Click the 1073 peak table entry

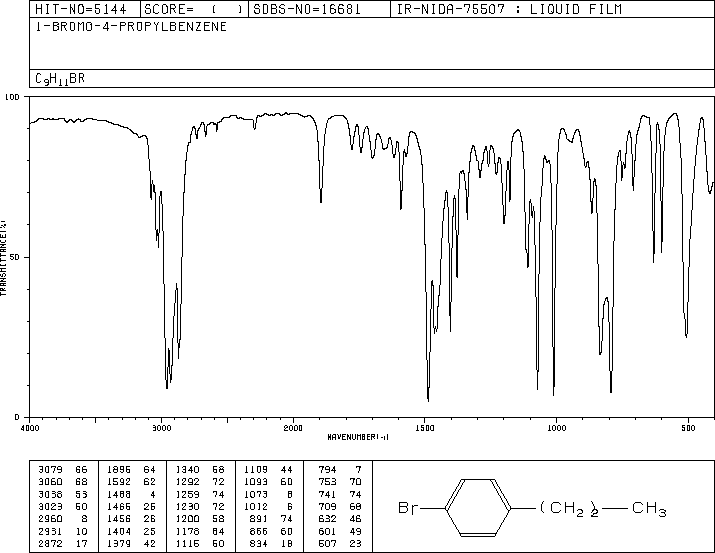(256, 494)
